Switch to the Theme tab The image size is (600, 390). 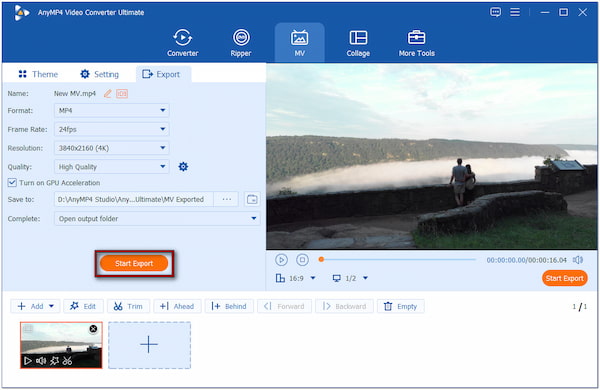[38, 74]
